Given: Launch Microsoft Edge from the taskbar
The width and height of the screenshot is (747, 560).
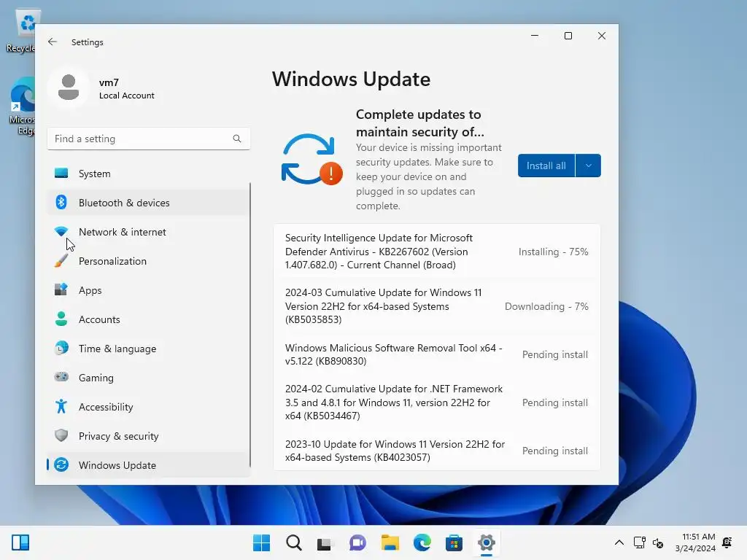Looking at the screenshot, I should (x=422, y=542).
